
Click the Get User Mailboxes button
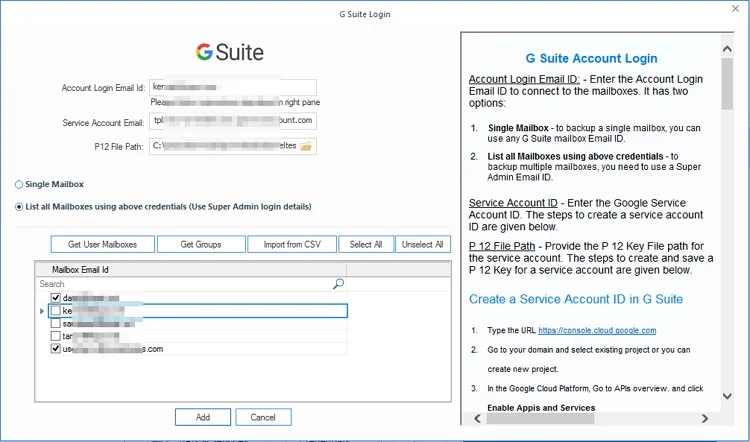tap(102, 244)
